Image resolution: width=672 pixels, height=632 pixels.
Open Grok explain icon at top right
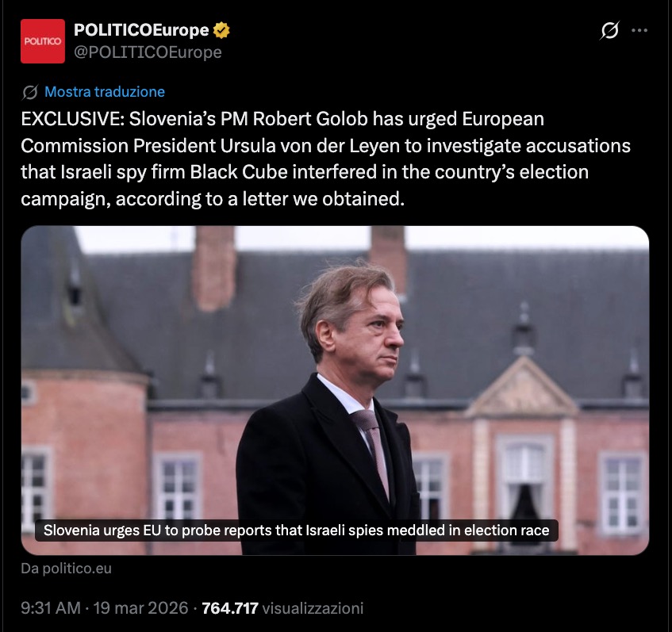click(x=609, y=30)
